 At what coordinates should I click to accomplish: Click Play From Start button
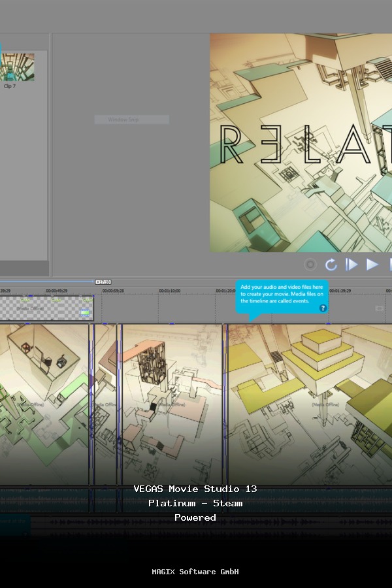coord(351,265)
